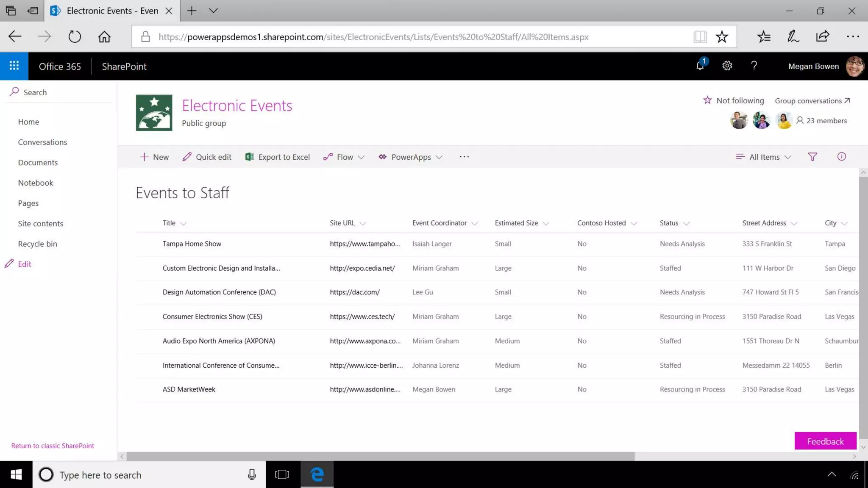
Task: Expand the Flow dropdown
Action: (344, 157)
